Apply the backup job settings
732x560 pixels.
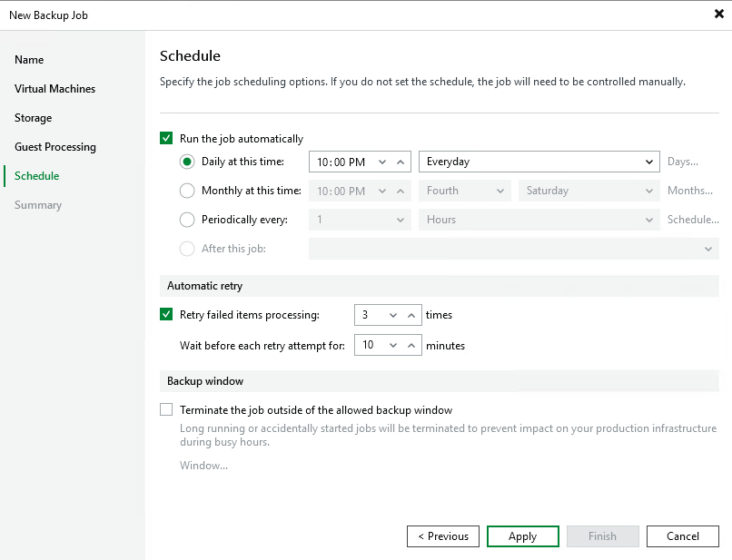tap(522, 535)
